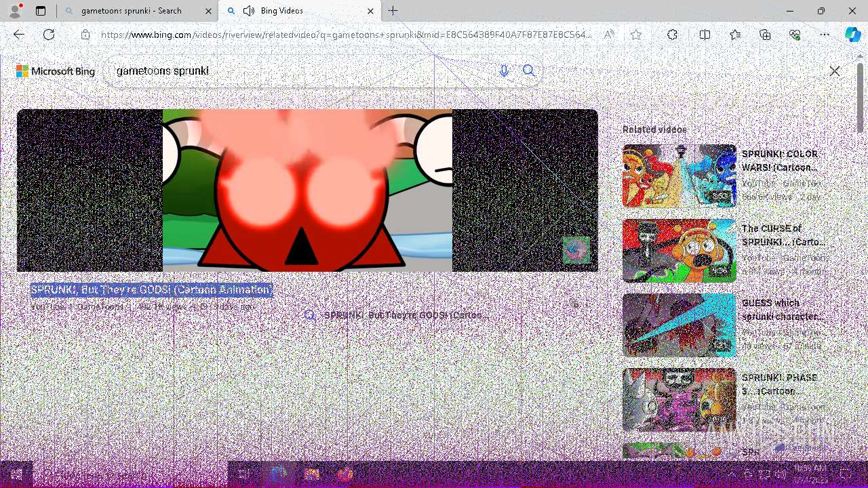
Task: Open The CURSE of SPRUNKI title link
Action: [x=783, y=235]
